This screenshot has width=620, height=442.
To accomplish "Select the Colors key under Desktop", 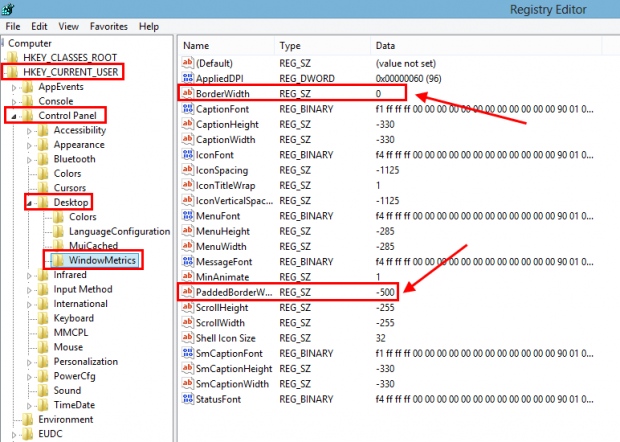I will tap(83, 217).
